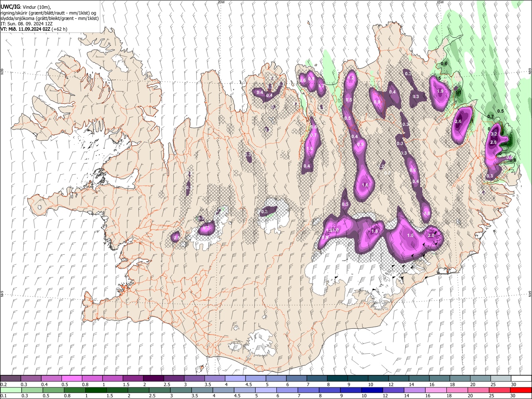Click the '30' label in the upper legend
532x399 pixels.
click(514, 384)
